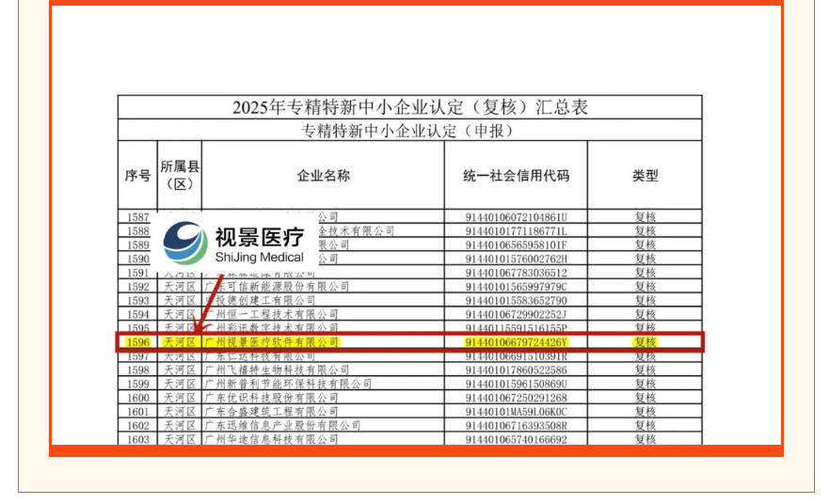Click the 统一社会信用代码 column header

coord(516,176)
